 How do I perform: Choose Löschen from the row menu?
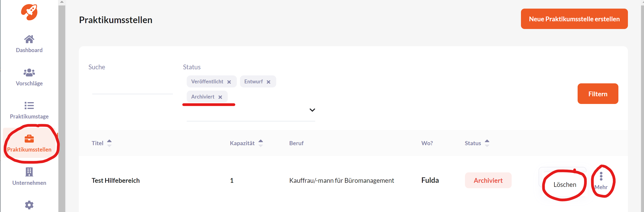565,185
